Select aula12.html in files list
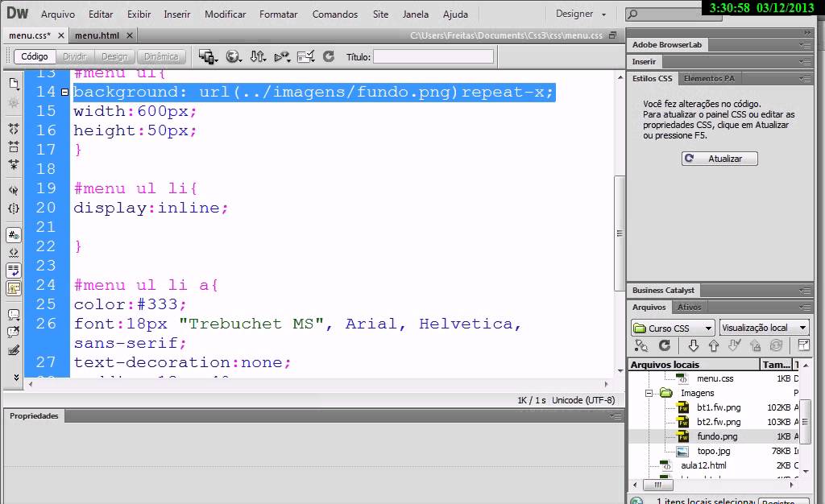825x504 pixels. pos(703,465)
